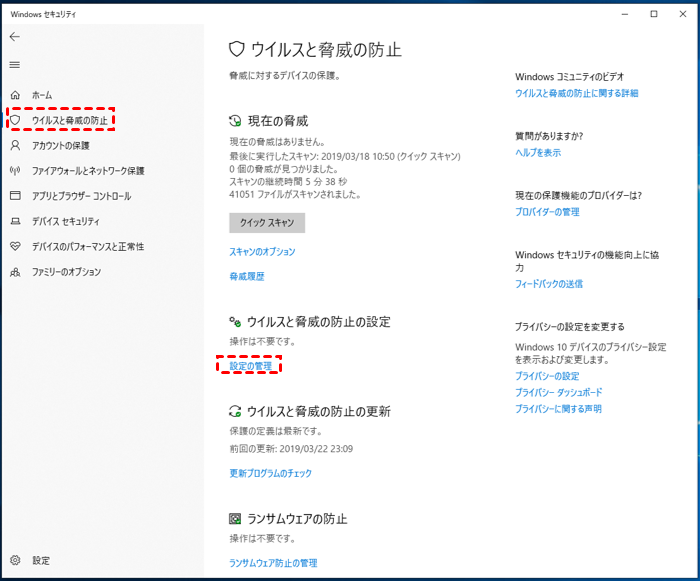Open ウイルスと脅威の防止に関する詳細 link
The height and width of the screenshot is (581, 700).
click(577, 93)
